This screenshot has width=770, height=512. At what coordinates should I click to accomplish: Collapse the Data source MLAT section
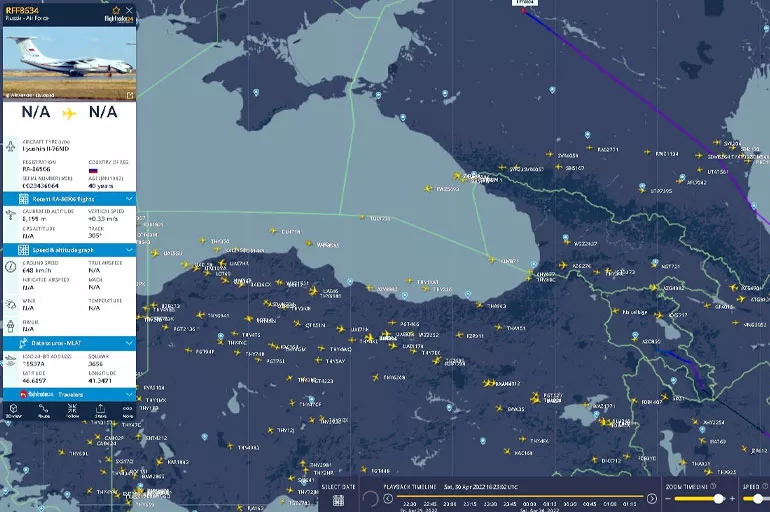tap(129, 343)
